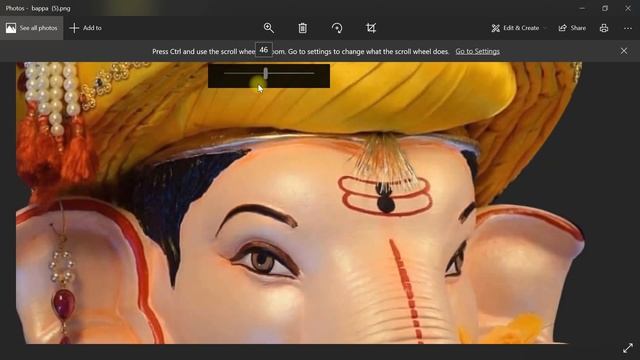
Task: Open the Edit & Create dropdown
Action: (x=518, y=28)
